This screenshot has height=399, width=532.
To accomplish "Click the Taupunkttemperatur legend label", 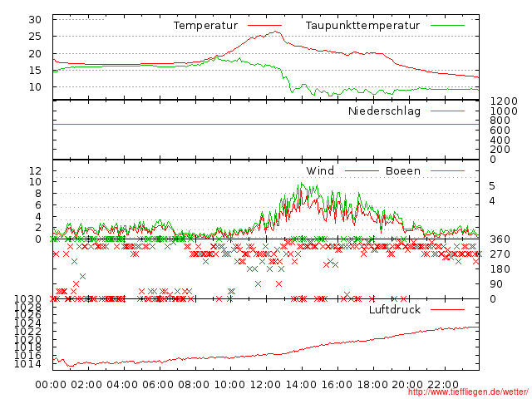I will coord(362,26).
